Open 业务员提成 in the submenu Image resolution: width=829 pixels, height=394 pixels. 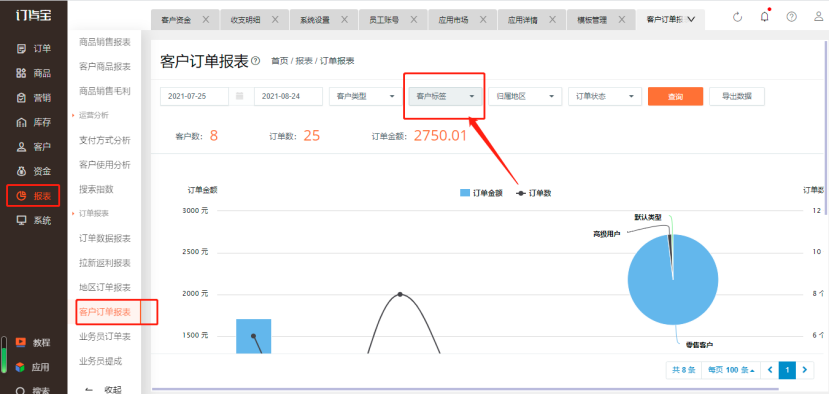100,361
